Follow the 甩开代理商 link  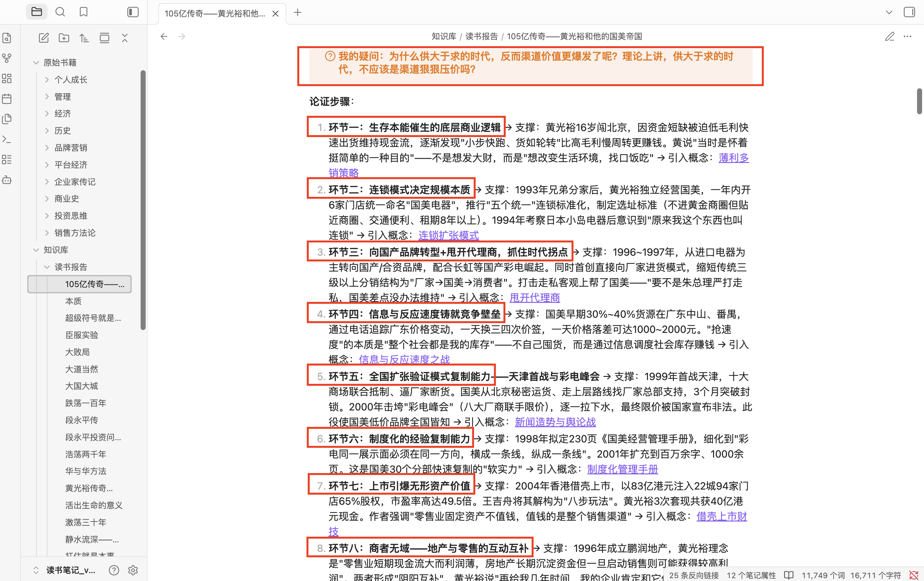point(535,297)
